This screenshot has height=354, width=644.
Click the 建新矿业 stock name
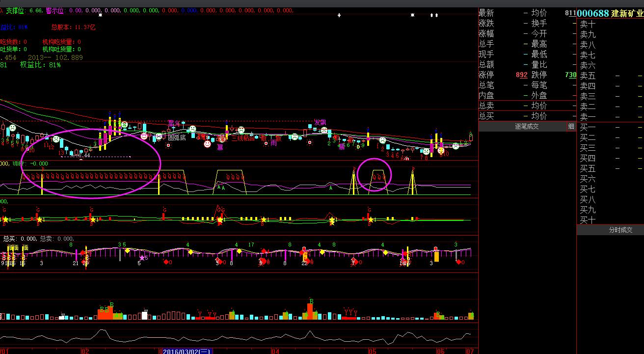[x=627, y=13]
